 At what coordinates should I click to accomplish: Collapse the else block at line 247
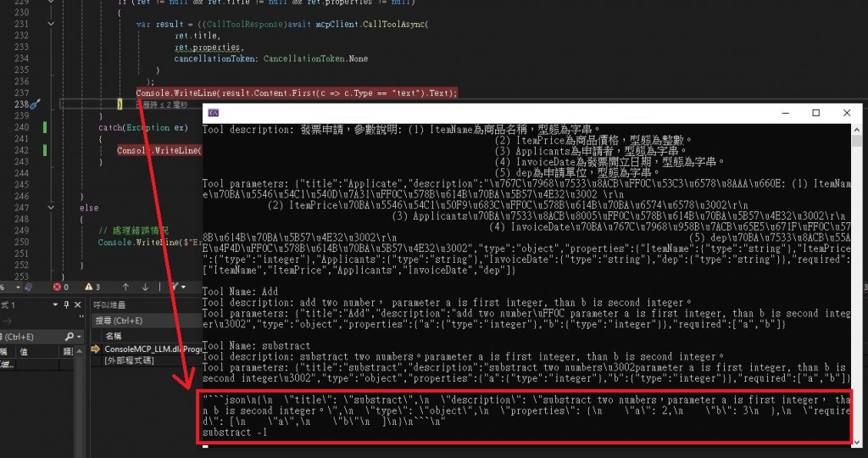pos(51,208)
